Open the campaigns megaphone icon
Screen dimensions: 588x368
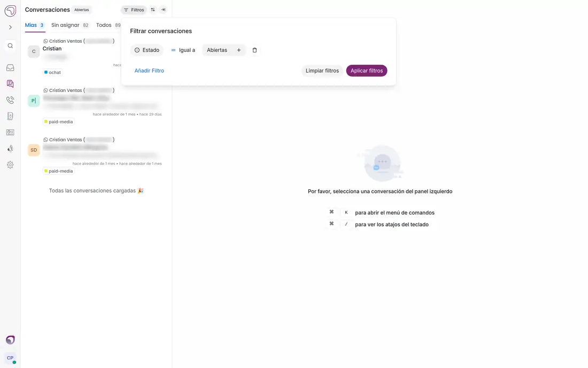(10, 149)
